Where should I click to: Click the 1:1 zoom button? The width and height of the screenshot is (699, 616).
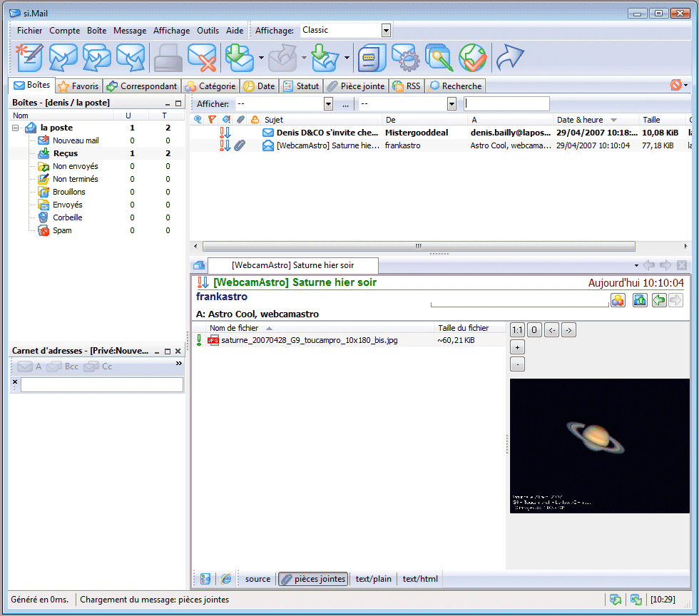(517, 329)
